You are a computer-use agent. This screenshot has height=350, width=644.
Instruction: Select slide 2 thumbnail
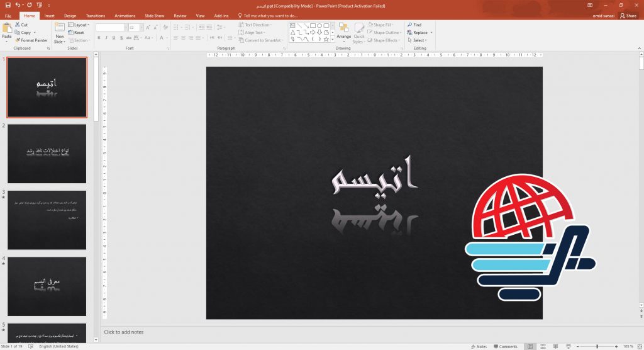[47, 154]
